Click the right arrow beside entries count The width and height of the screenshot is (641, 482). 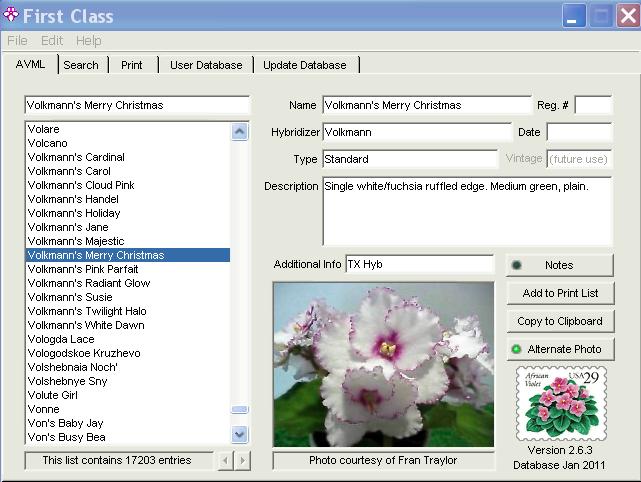click(242, 461)
